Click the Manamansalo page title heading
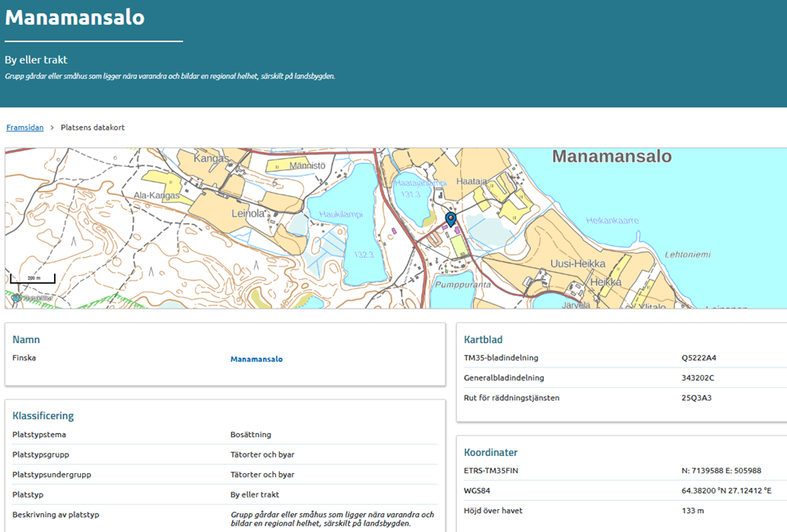This screenshot has width=787, height=532. pos(75,17)
